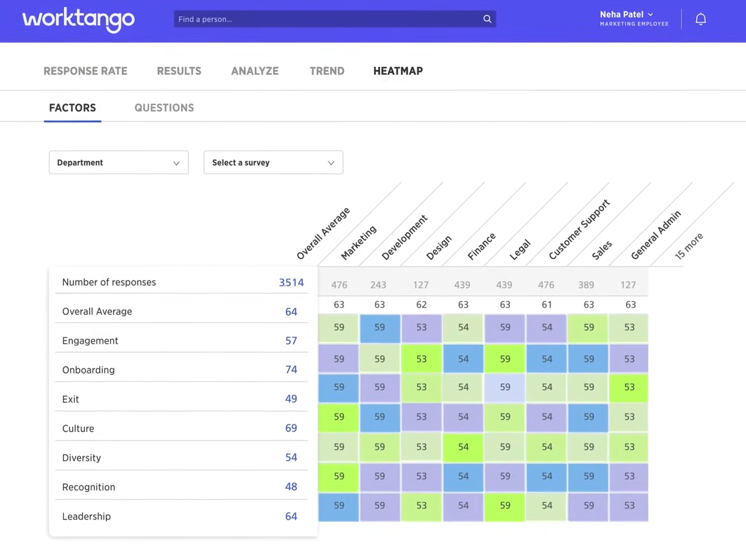Click the green 53 cell under General Admin
746x560 pixels.
pyautogui.click(x=629, y=387)
